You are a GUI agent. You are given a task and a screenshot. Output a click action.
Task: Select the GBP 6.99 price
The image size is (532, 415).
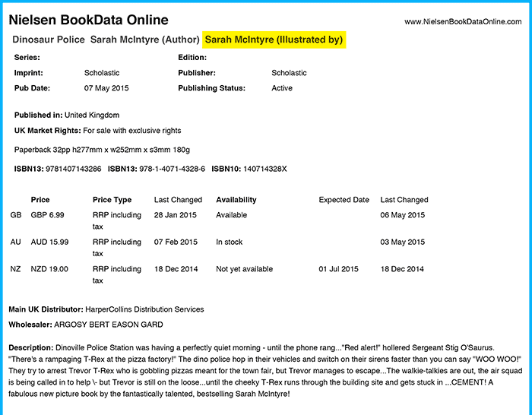(47, 215)
